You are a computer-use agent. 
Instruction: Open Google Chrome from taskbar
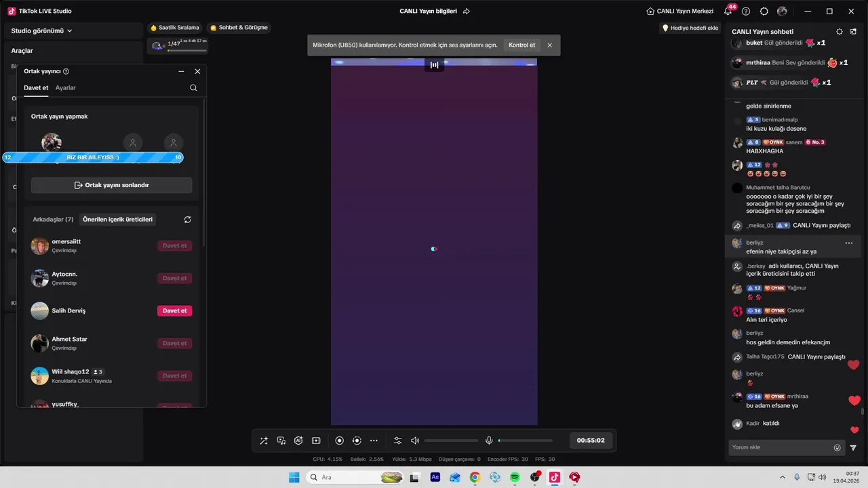[x=475, y=477]
